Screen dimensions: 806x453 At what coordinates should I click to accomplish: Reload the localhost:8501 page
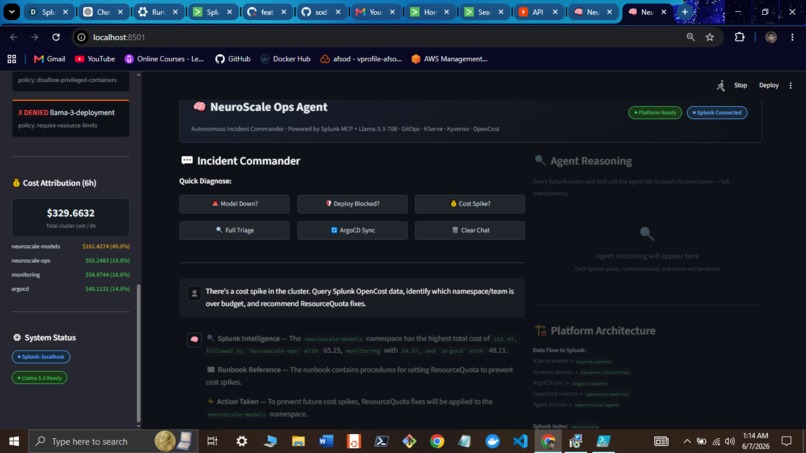tap(56, 37)
